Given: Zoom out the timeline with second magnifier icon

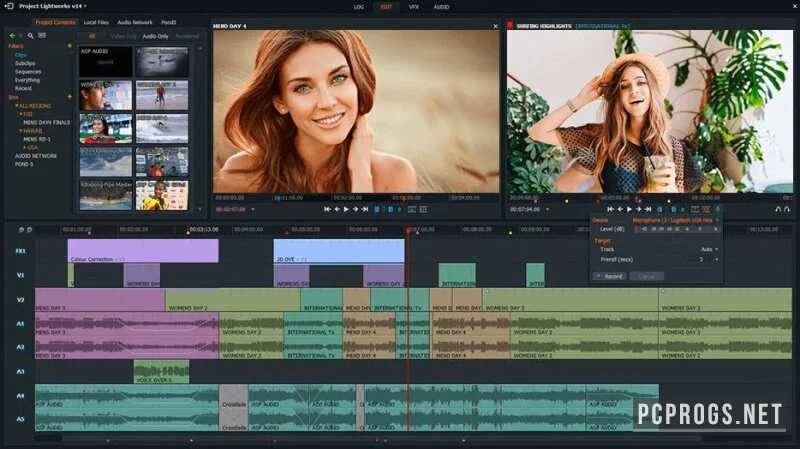Looking at the screenshot, I should (x=29, y=230).
